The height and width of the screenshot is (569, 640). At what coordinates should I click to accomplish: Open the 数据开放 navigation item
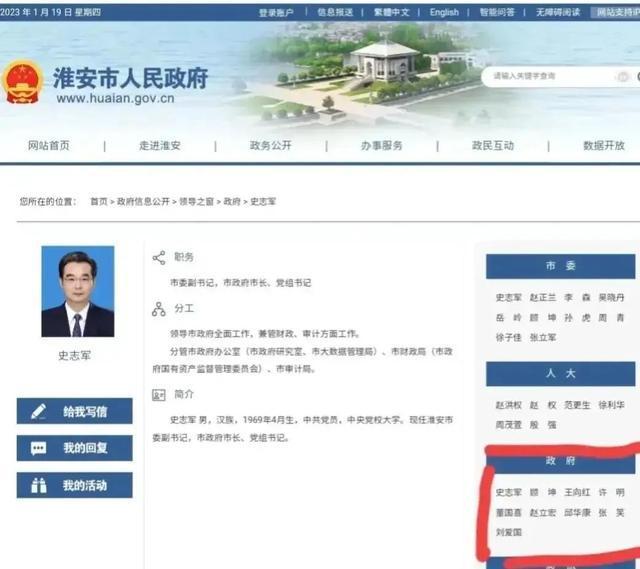pyautogui.click(x=603, y=146)
